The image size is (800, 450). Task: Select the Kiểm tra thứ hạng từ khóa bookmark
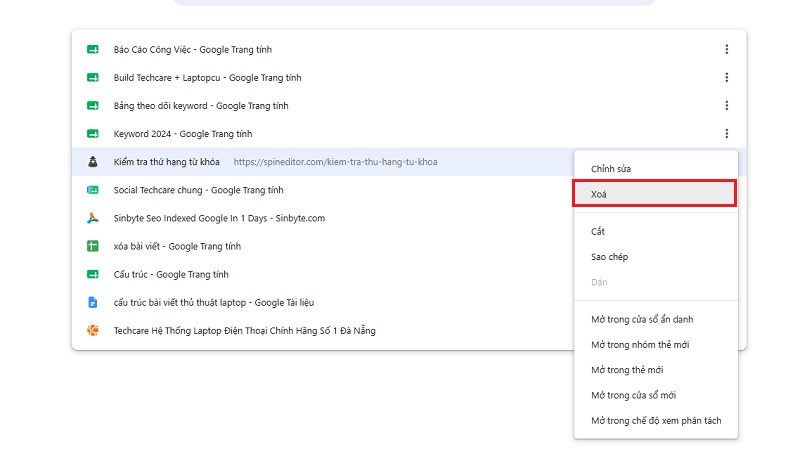coord(166,162)
